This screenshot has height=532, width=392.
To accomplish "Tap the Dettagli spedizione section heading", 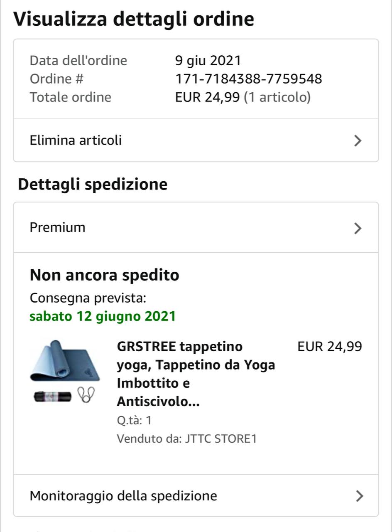I will 93,184.
